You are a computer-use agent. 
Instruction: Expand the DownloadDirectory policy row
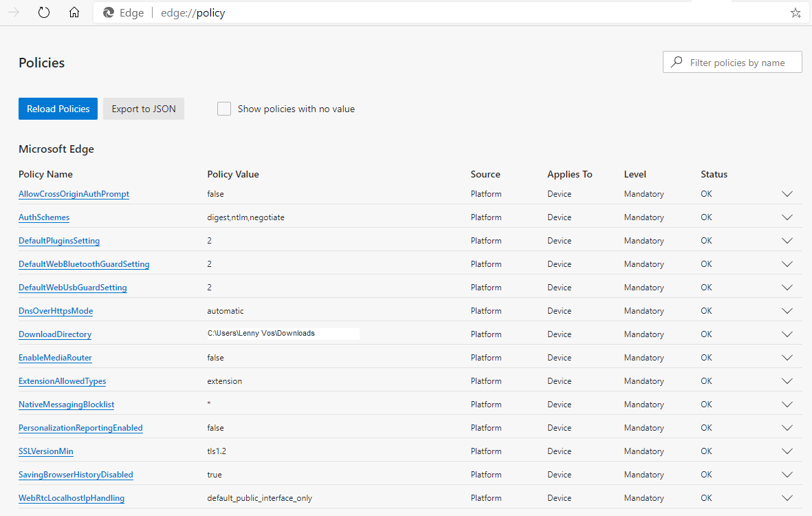pos(787,334)
